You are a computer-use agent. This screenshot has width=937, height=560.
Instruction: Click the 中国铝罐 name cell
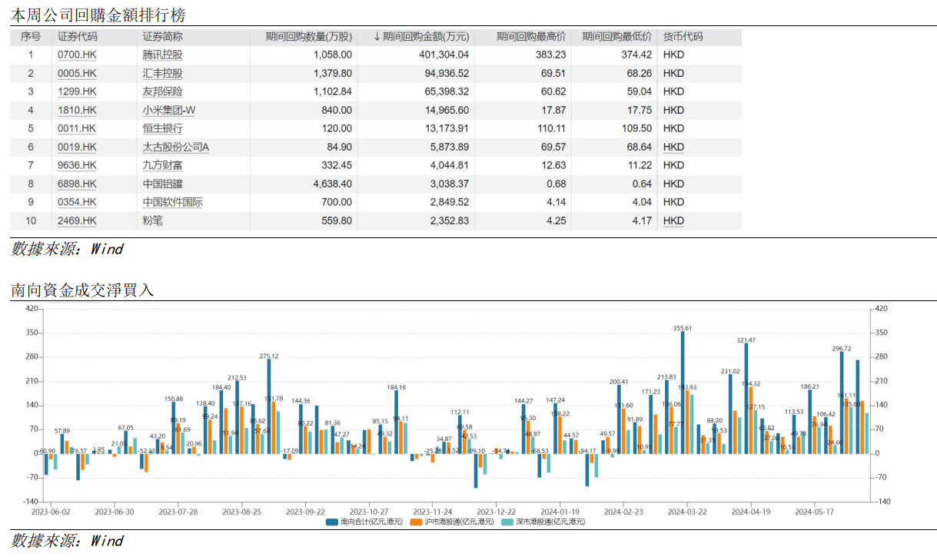point(163,184)
